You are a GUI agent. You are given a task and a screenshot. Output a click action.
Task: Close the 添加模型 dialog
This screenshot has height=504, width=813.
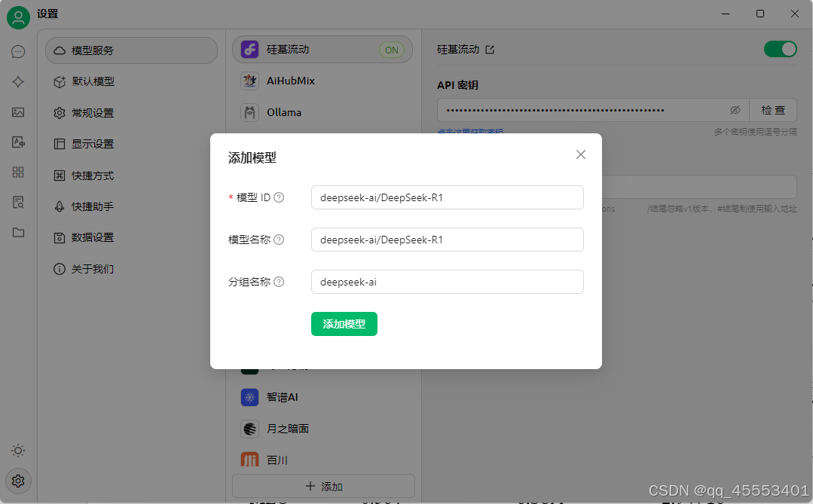pyautogui.click(x=581, y=154)
